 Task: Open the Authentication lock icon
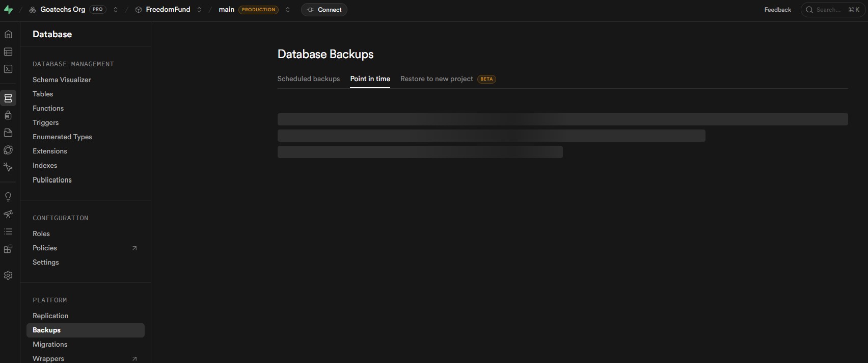[8, 115]
